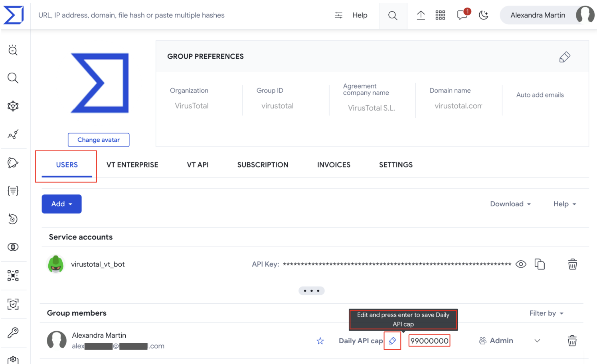This screenshot has height=364, width=597.
Task: Open the Add dropdown button
Action: pyautogui.click(x=62, y=204)
